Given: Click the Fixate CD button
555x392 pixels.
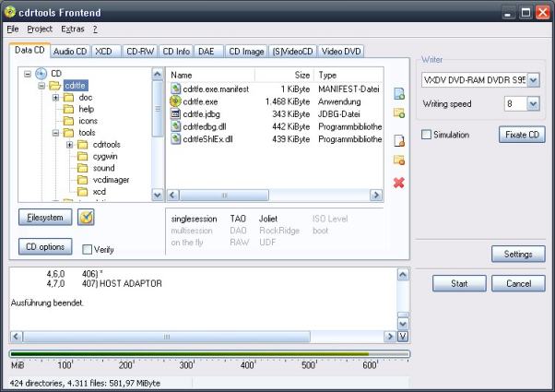Looking at the screenshot, I should [522, 135].
